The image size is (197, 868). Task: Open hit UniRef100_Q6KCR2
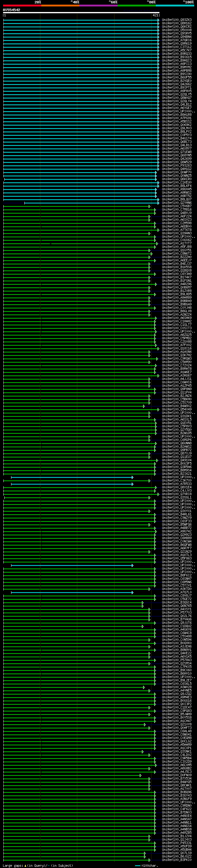tap(177, 26)
